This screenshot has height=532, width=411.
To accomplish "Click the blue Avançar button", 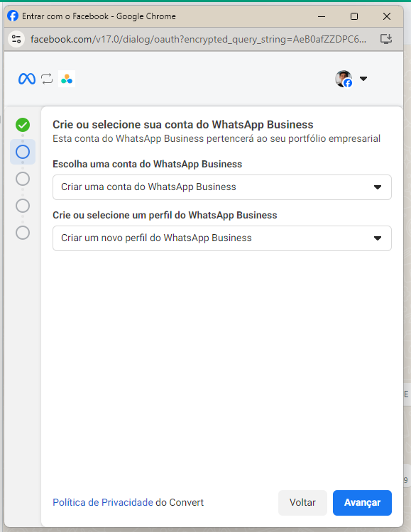I will click(x=362, y=502).
